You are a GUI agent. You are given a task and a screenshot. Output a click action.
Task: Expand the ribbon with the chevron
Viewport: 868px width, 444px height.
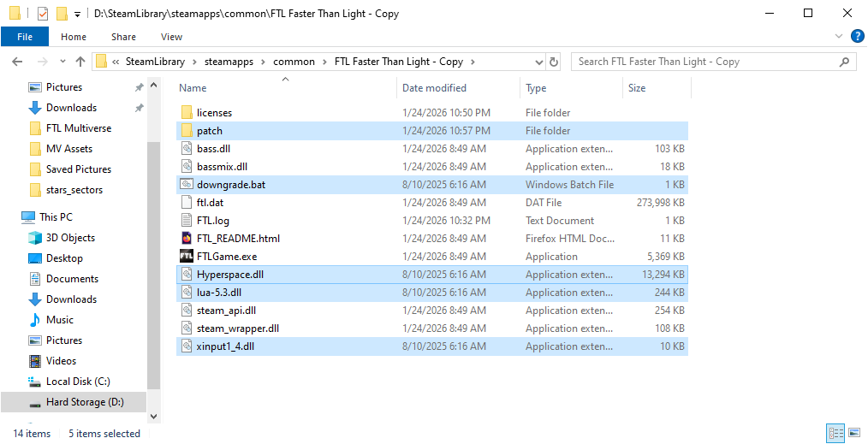pos(838,37)
